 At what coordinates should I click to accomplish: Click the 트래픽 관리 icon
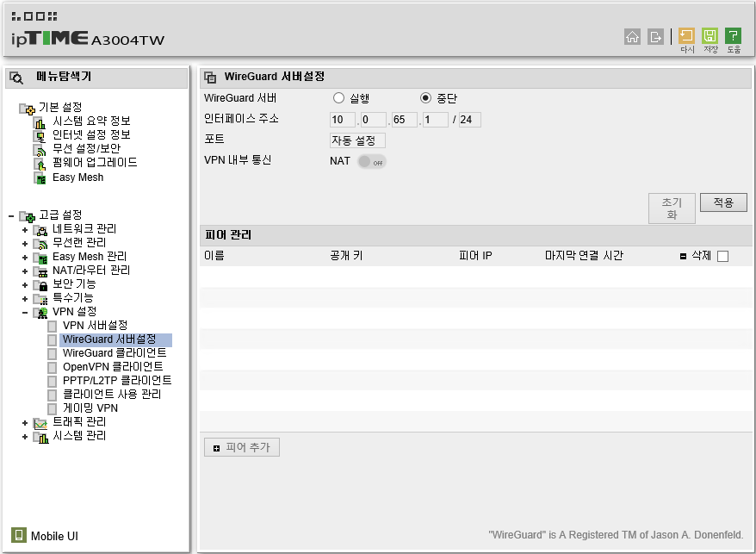[40, 423]
